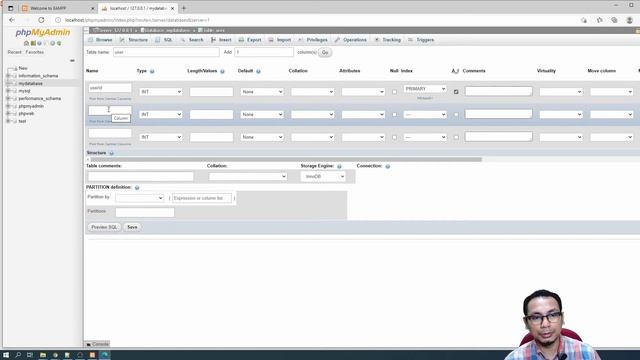The height and width of the screenshot is (360, 640).
Task: Open Windows taskbar search
Action: [x=18, y=355]
